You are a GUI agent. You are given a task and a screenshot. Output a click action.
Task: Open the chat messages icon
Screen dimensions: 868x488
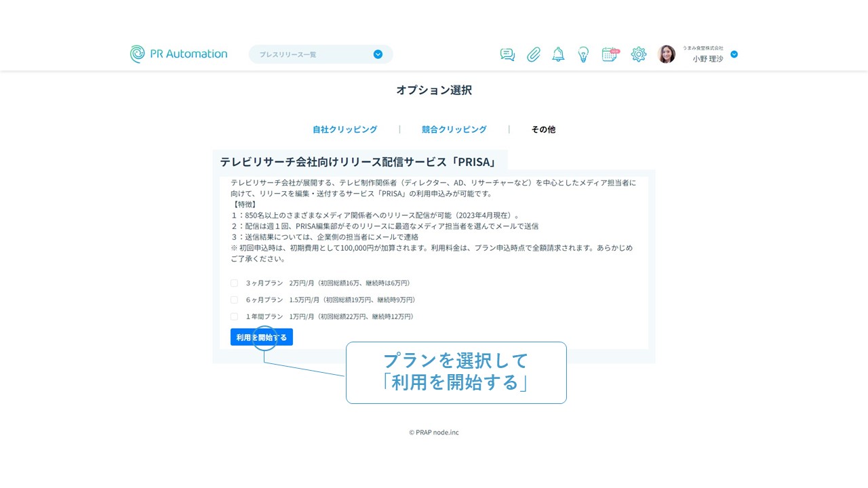coord(507,55)
